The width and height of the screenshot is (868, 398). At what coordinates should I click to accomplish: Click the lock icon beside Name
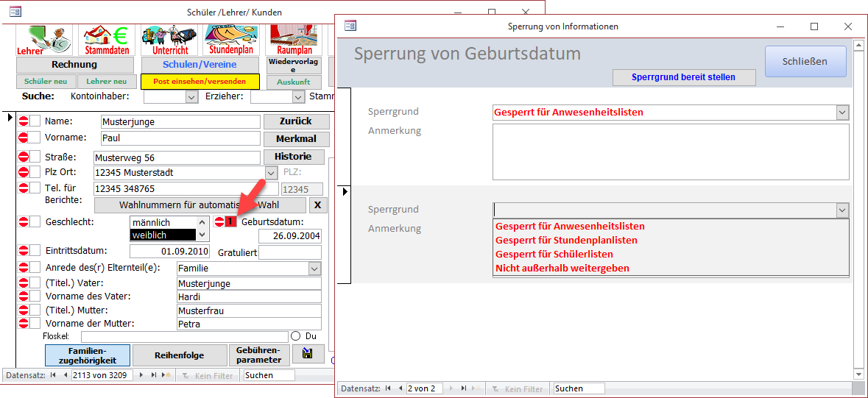coord(24,121)
